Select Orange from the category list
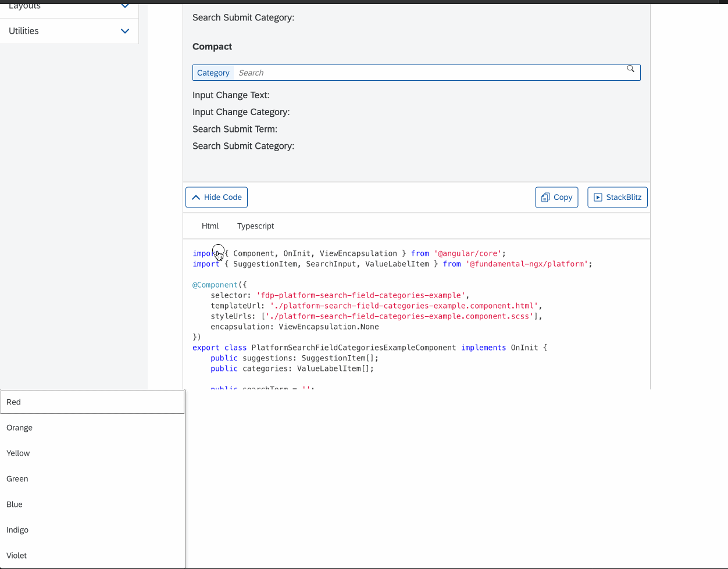This screenshot has height=569, width=728. click(92, 428)
